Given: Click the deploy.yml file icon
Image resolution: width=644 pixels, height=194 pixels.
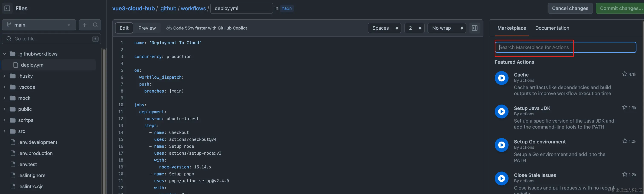Looking at the screenshot, I should click(16, 65).
